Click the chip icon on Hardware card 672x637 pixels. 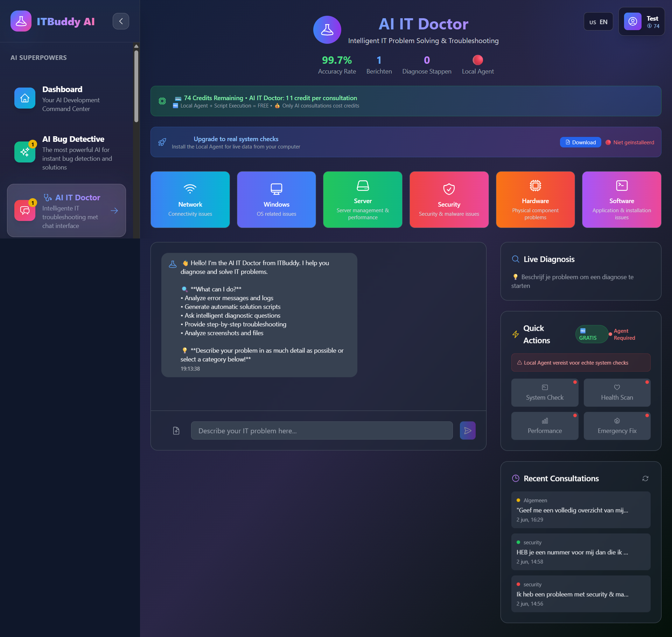pos(535,185)
